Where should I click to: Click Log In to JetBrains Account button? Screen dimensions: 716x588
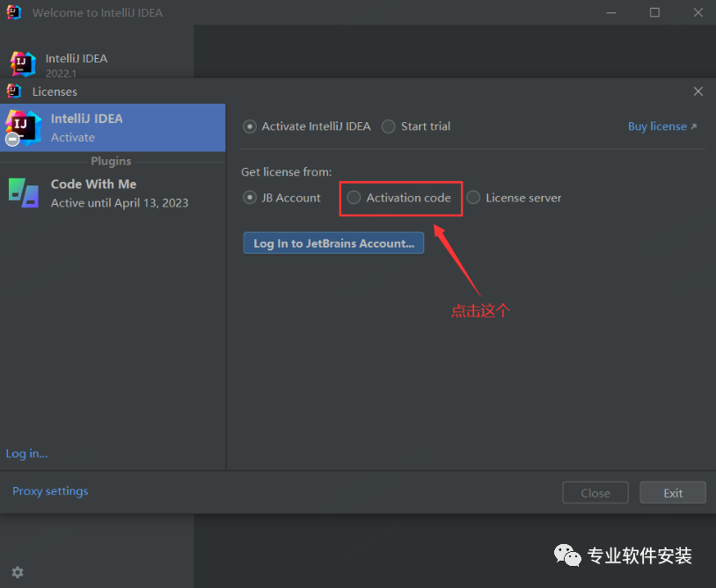click(x=333, y=243)
